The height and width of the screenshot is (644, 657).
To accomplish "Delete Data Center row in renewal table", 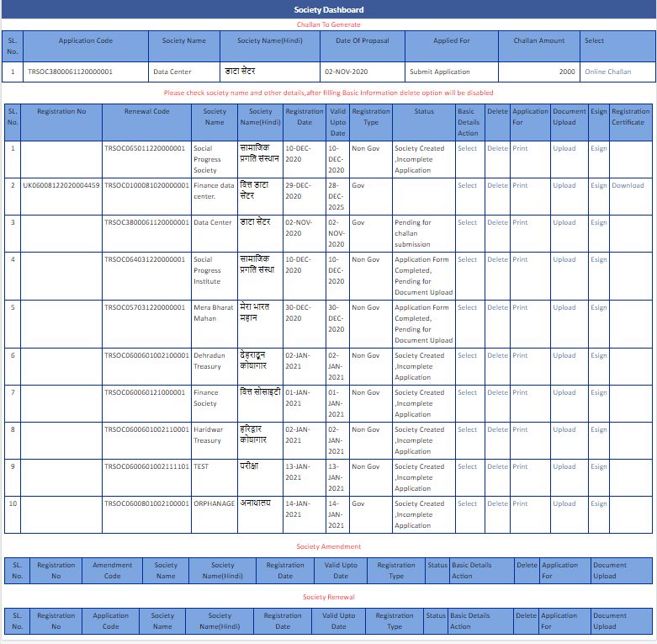I will (497, 222).
